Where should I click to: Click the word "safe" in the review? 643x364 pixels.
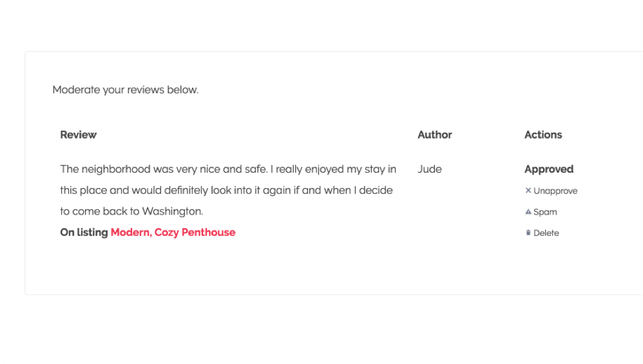256,169
